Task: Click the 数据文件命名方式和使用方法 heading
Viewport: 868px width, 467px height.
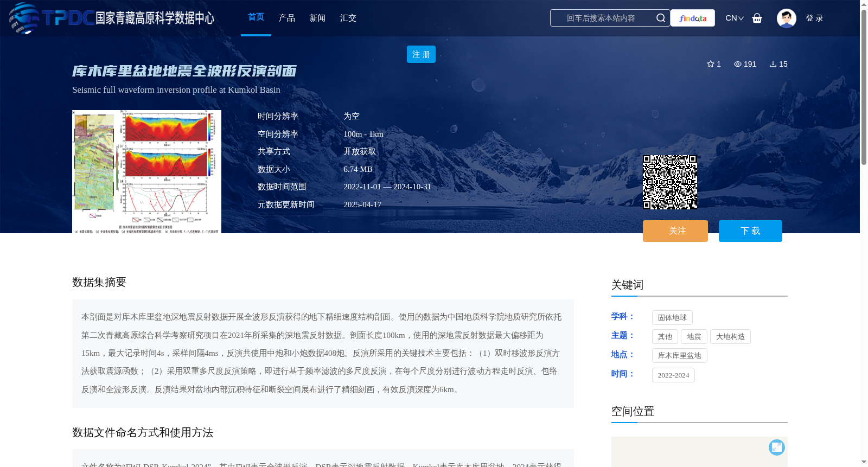Action: click(143, 432)
